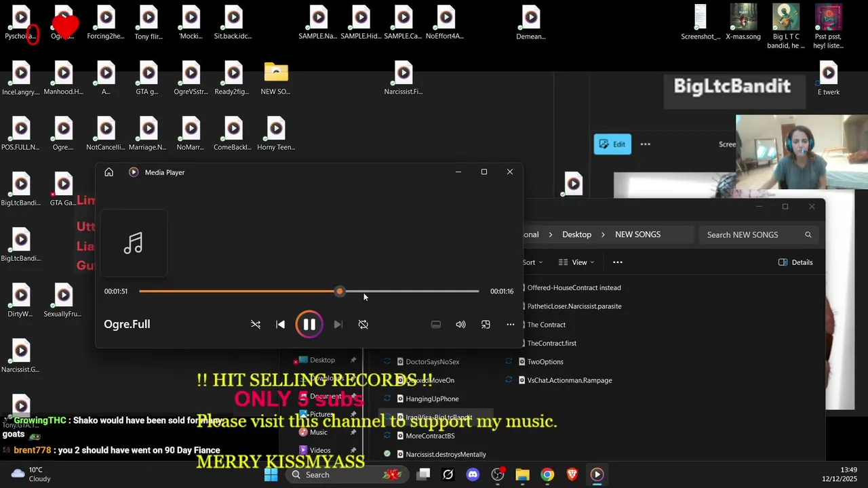Open Google Chrome from the taskbar
This screenshot has width=868, height=488.
pos(547,474)
